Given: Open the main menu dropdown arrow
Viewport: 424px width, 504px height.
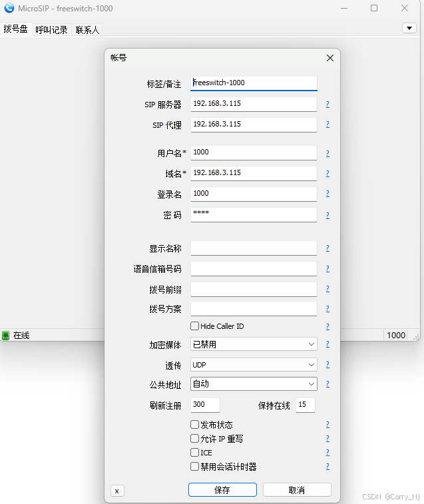Looking at the screenshot, I should coord(409,28).
